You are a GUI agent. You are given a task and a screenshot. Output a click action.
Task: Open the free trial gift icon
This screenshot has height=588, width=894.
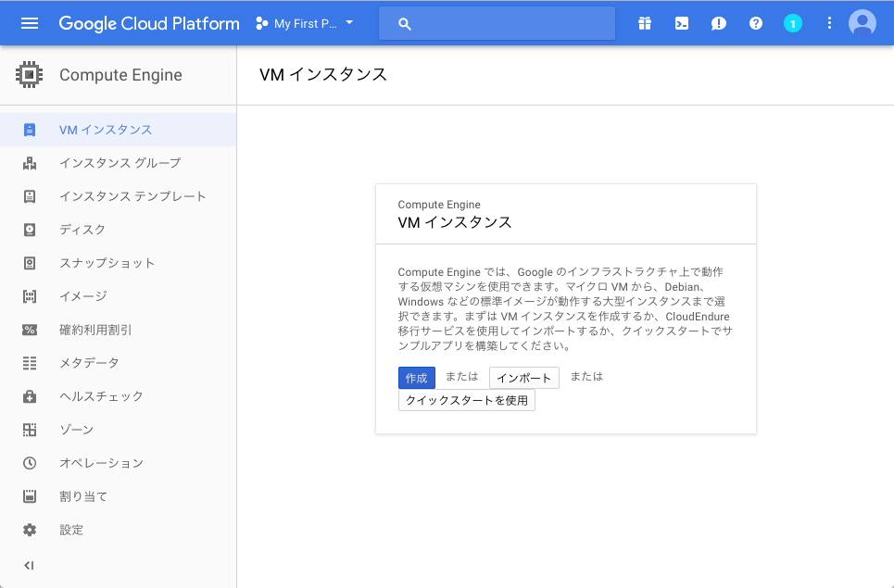click(644, 23)
